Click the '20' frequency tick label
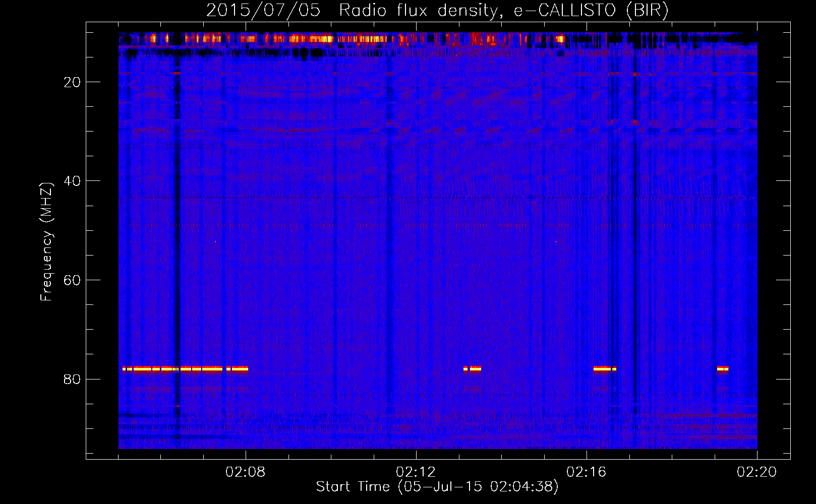816x504 pixels. (x=72, y=82)
